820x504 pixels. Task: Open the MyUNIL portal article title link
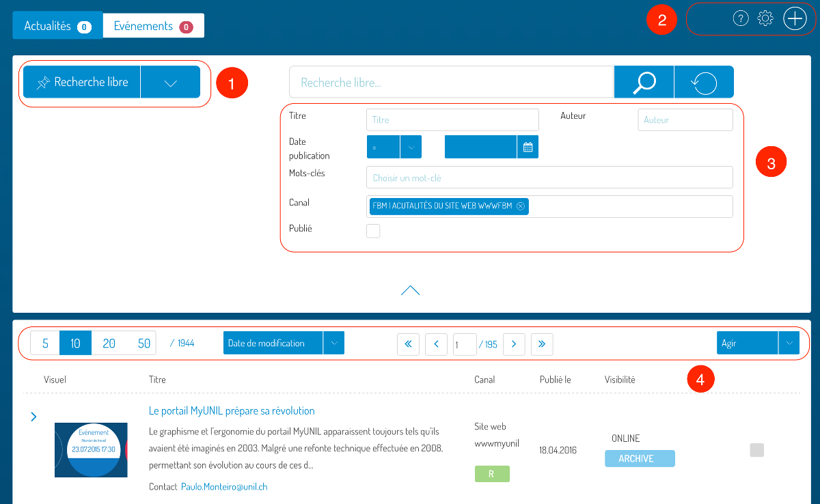(x=232, y=411)
